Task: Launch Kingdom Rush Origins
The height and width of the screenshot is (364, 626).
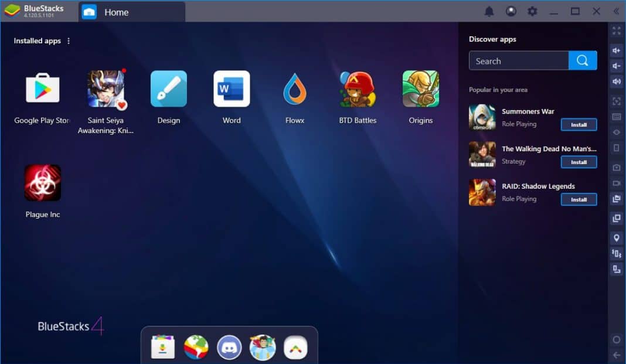Action: point(420,89)
